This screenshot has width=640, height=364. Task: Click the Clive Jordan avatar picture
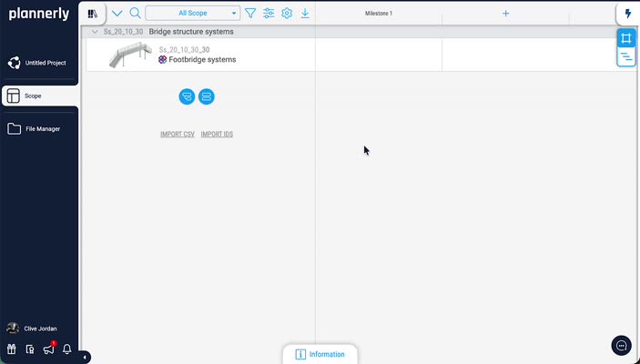click(x=13, y=329)
